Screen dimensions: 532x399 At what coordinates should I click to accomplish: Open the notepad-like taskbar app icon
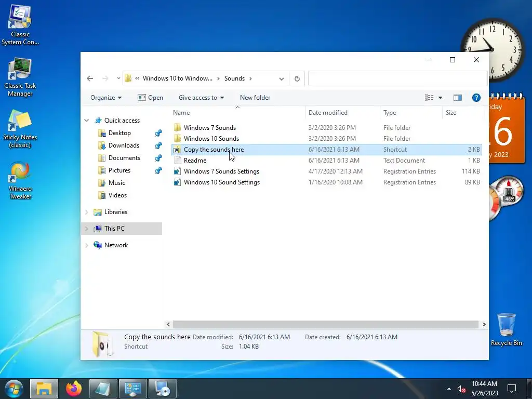tap(103, 389)
